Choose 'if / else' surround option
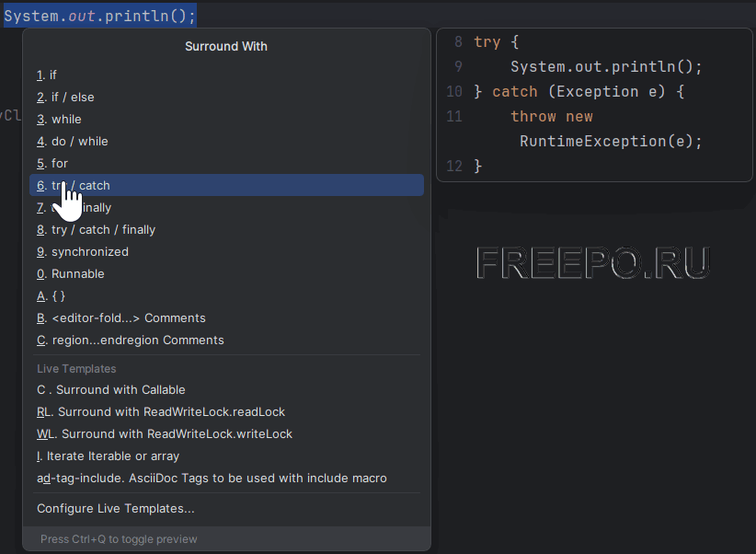 (65, 97)
